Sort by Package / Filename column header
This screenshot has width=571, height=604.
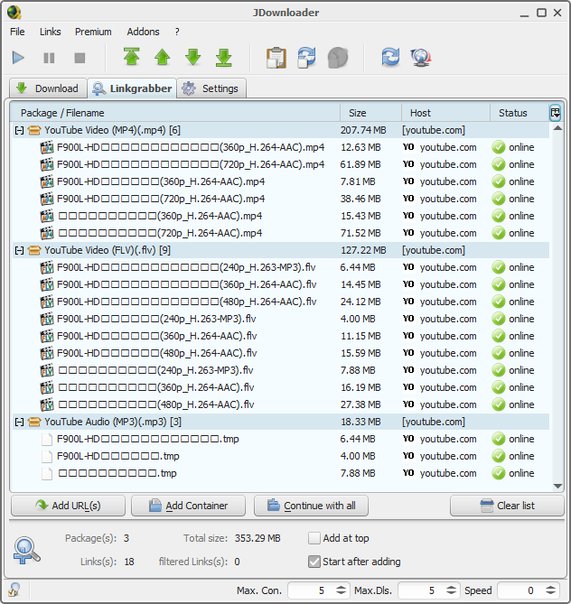pos(175,113)
